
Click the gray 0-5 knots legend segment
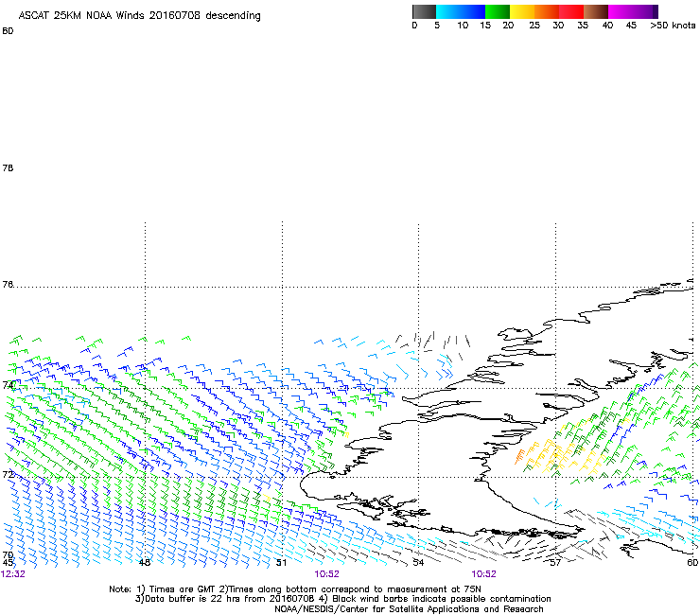424,11
